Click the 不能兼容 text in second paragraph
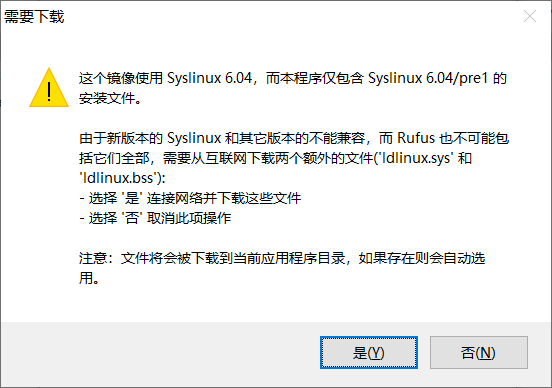Image resolution: width=552 pixels, height=388 pixels. pyautogui.click(x=337, y=138)
